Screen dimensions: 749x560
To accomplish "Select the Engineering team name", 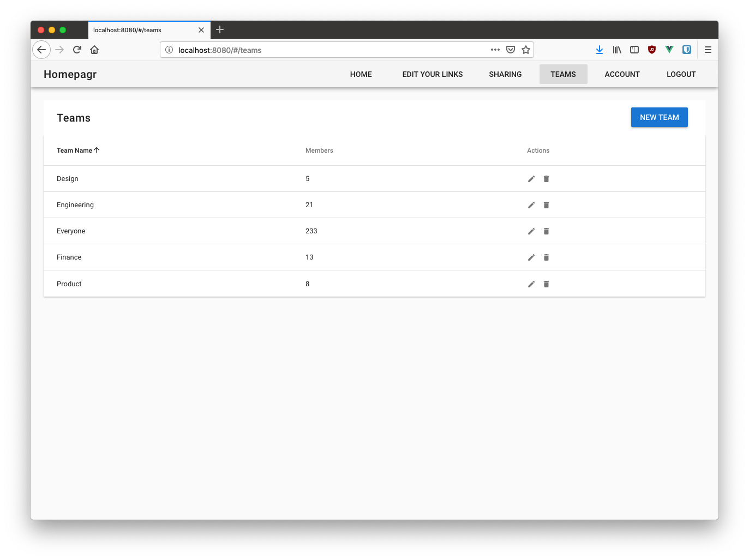I will (x=75, y=205).
